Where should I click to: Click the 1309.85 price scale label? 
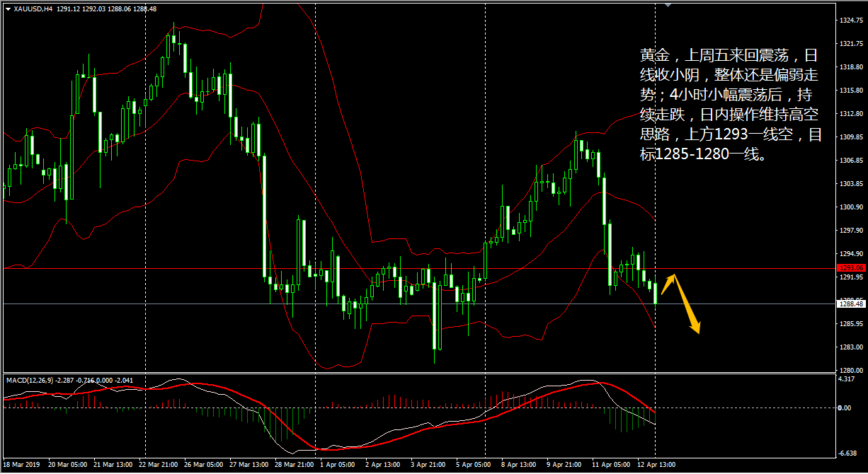click(850, 137)
